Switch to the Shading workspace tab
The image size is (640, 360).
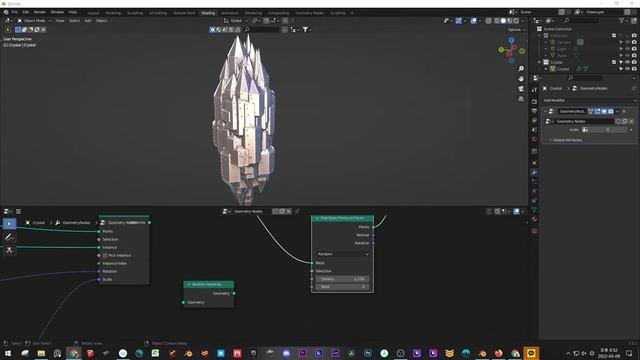click(x=208, y=13)
